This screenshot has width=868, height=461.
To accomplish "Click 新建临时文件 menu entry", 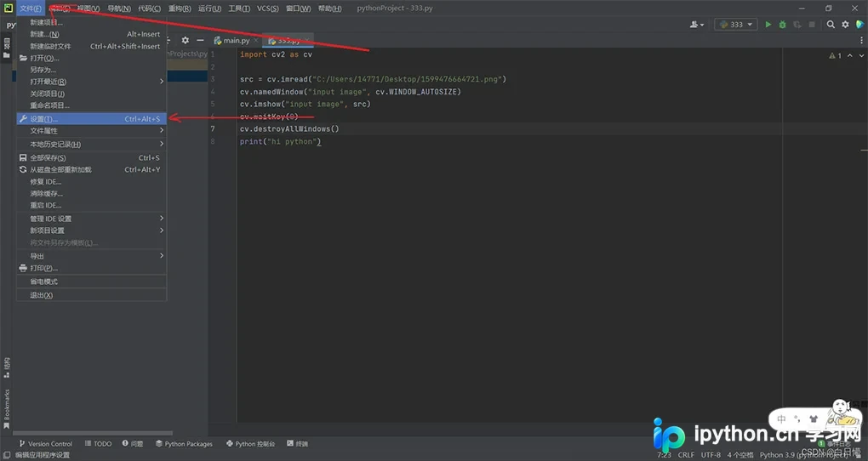I will [91, 47].
